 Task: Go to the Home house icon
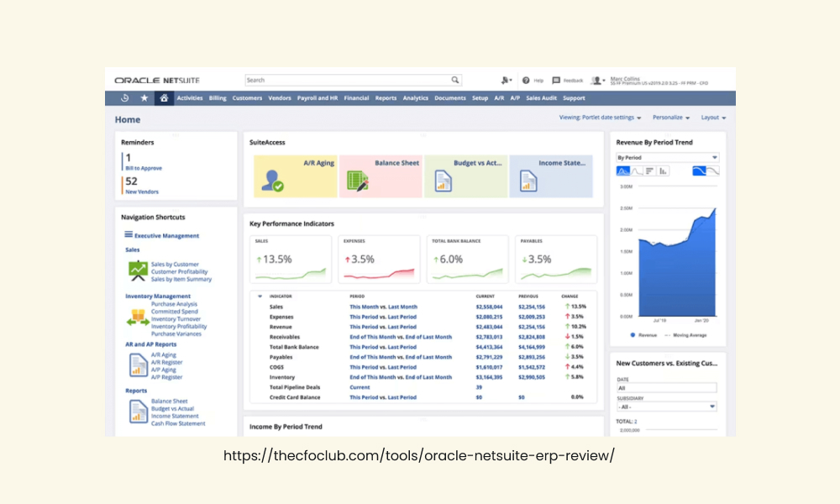point(164,98)
